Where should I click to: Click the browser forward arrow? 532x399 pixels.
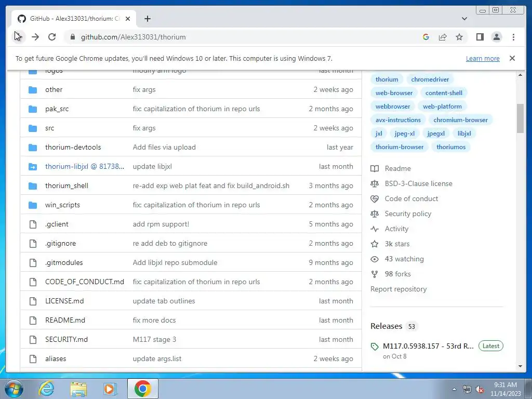pyautogui.click(x=35, y=37)
